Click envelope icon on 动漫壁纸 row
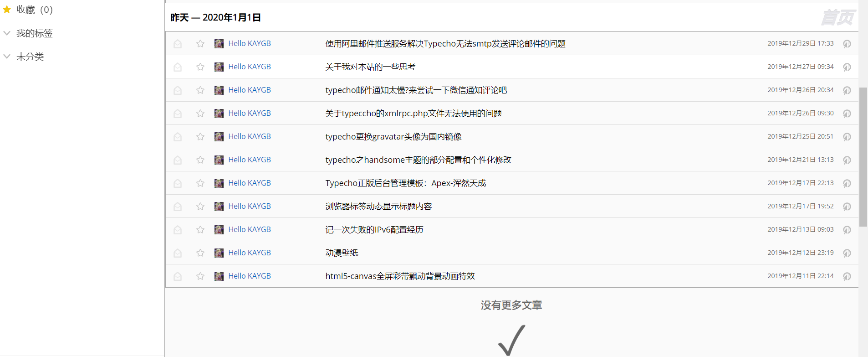868x357 pixels. click(x=178, y=253)
